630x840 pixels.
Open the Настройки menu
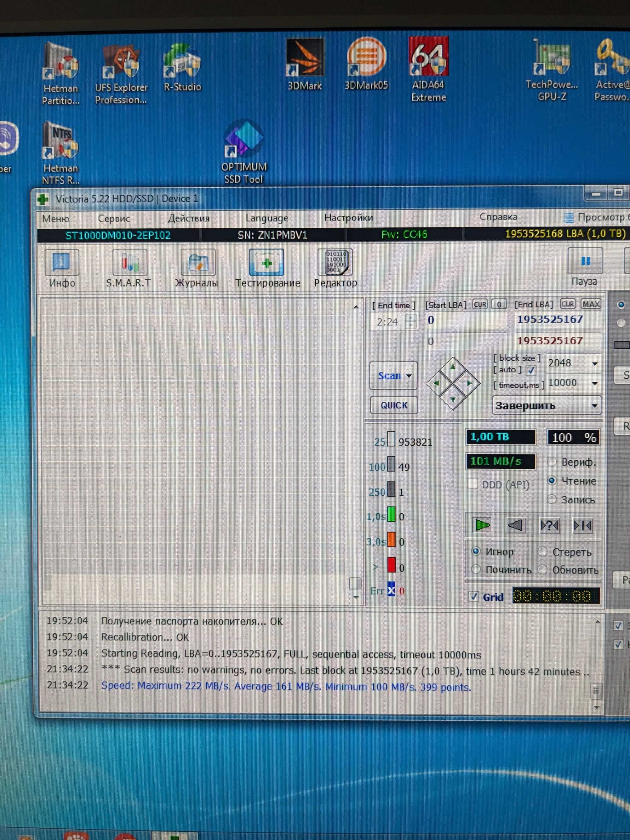(348, 218)
